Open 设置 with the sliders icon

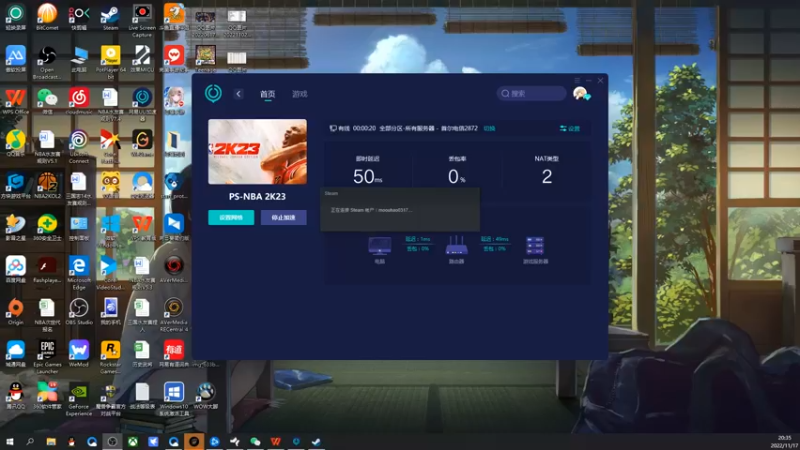point(570,129)
